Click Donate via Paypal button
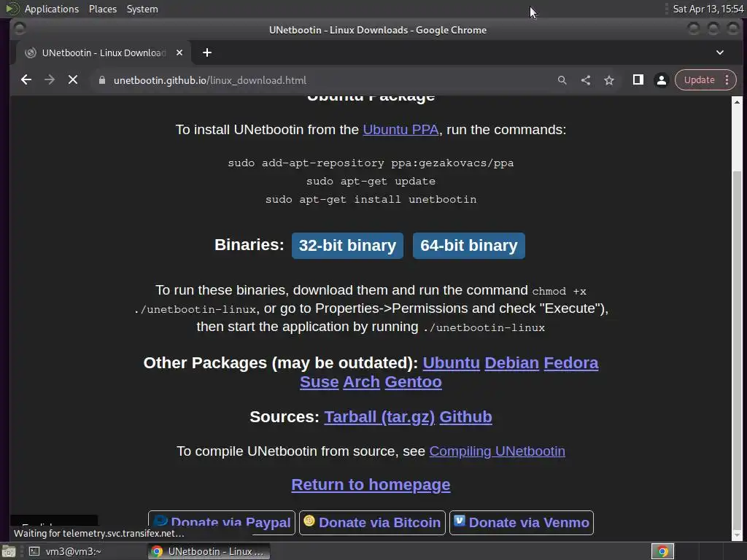This screenshot has height=560, width=747. pyautogui.click(x=222, y=523)
